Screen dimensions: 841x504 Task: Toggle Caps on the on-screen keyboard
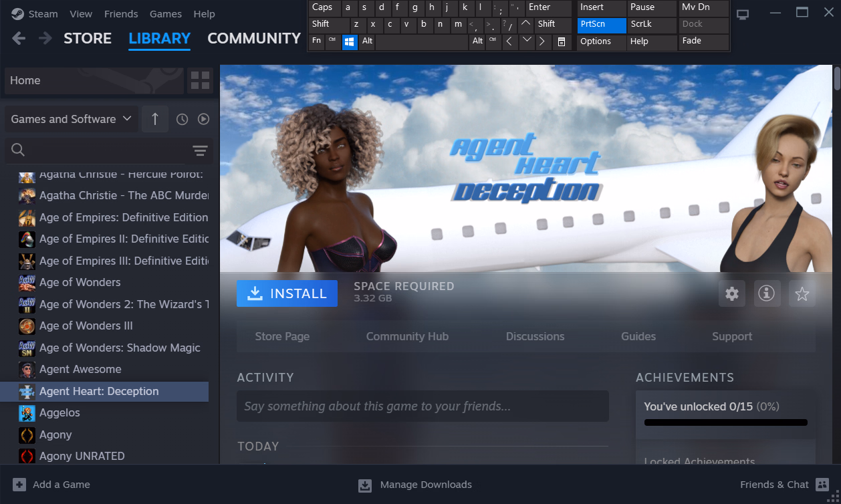coord(324,8)
